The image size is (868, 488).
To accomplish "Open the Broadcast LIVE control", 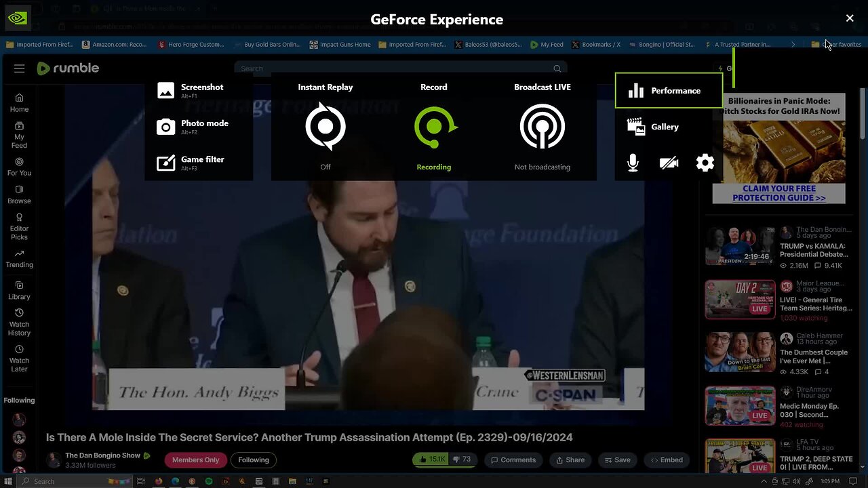I will coord(542,126).
